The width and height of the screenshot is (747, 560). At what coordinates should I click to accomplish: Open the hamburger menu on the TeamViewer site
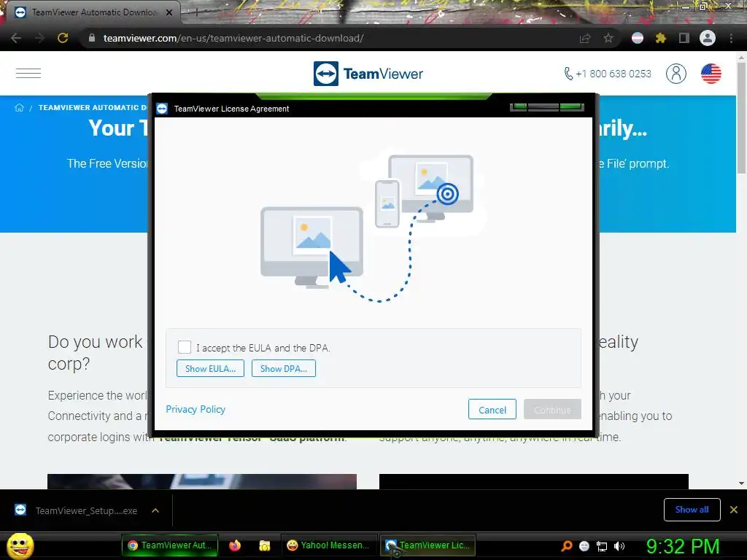[x=28, y=74]
